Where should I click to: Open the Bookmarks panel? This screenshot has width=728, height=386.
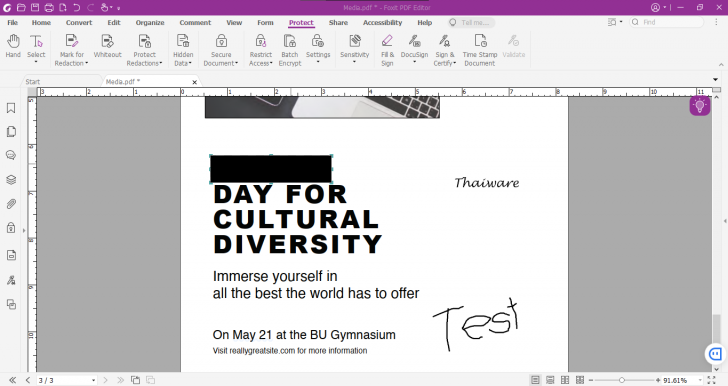tap(11, 108)
